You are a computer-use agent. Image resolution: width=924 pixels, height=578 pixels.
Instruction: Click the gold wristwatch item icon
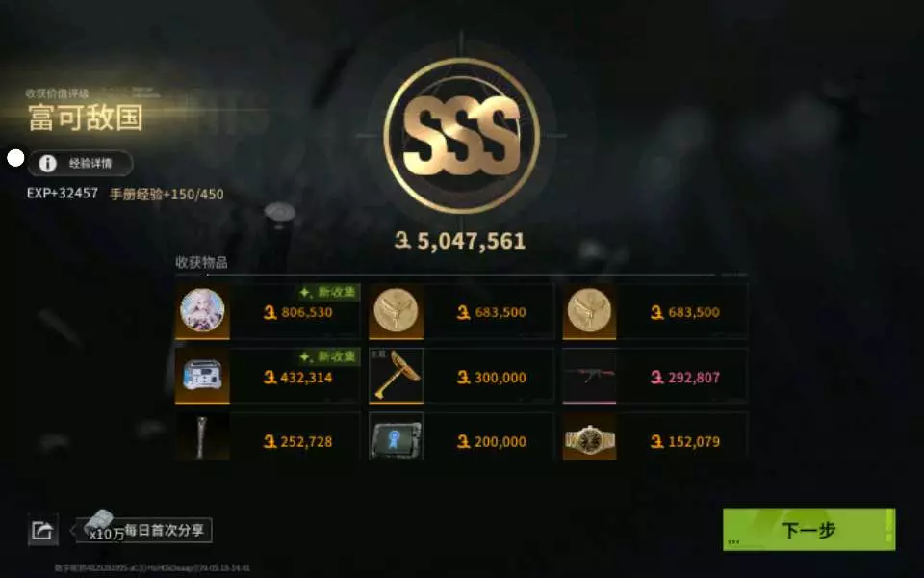[x=589, y=436]
